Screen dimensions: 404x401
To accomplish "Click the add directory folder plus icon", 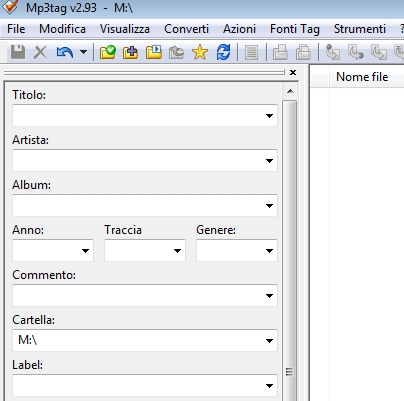I will pyautogui.click(x=130, y=52).
